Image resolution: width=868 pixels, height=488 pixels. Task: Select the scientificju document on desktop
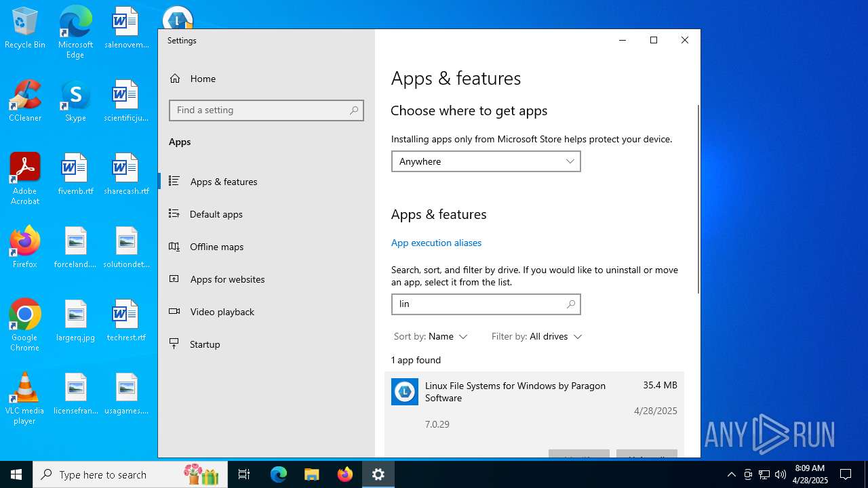(126, 102)
